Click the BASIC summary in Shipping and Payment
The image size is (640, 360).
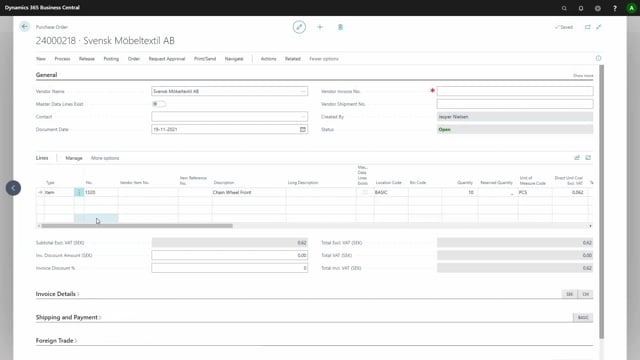pyautogui.click(x=583, y=318)
